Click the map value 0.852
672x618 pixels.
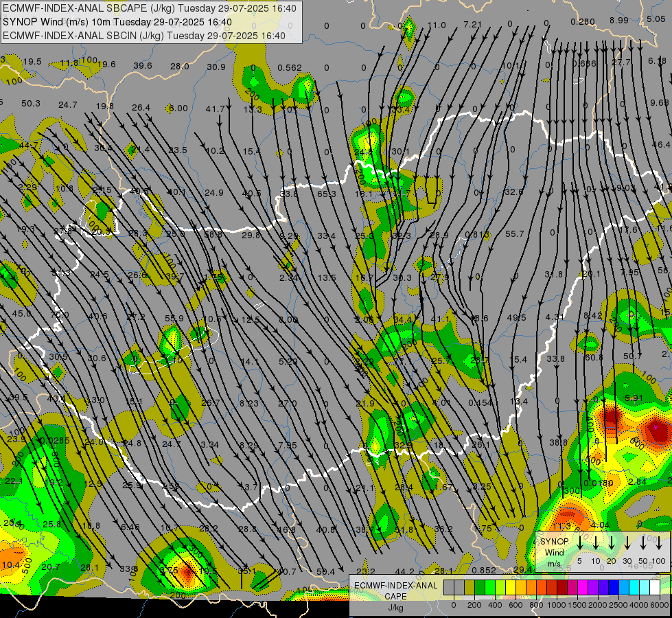tap(484, 571)
